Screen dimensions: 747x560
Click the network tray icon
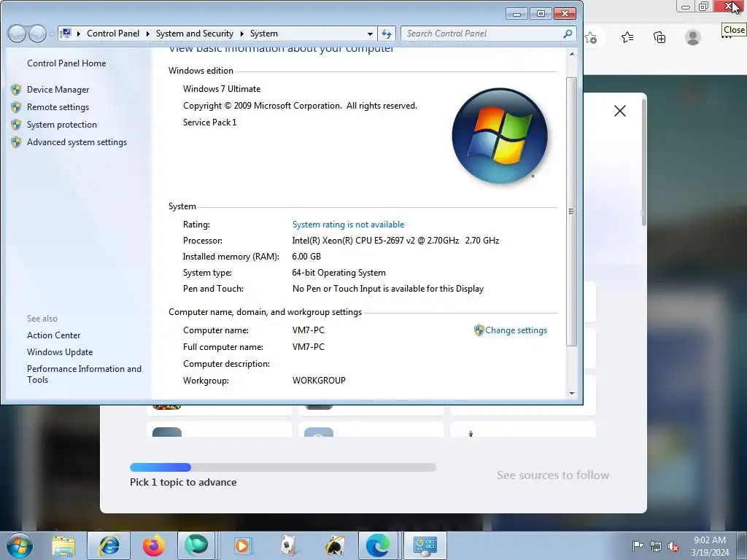click(656, 545)
